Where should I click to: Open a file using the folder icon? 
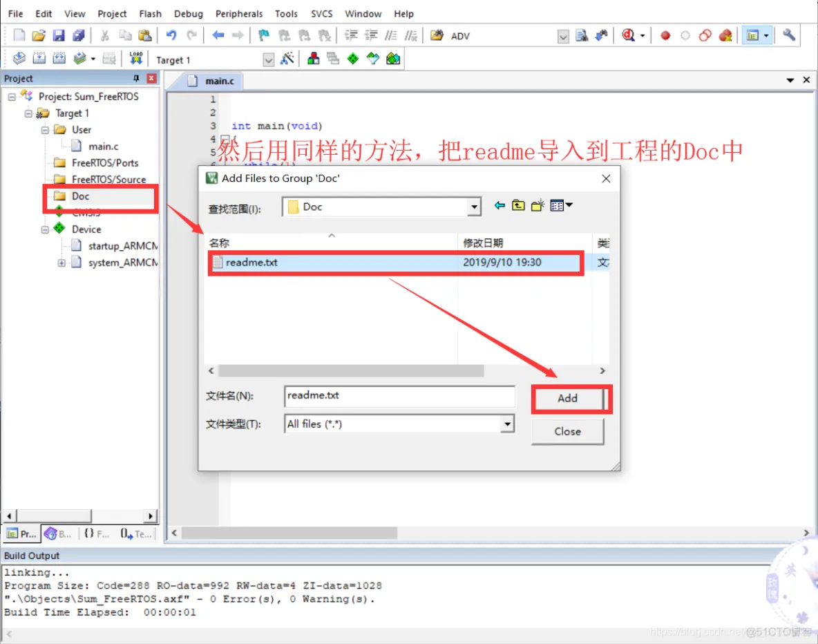[x=39, y=35]
